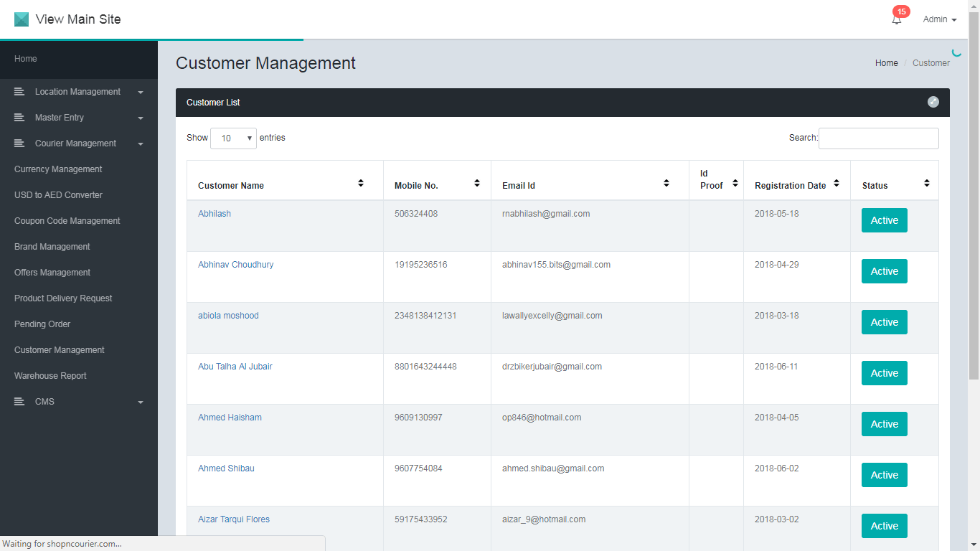Toggle Active status for Abu Talha Al Jubair
This screenshot has width=980, height=551.
click(884, 373)
